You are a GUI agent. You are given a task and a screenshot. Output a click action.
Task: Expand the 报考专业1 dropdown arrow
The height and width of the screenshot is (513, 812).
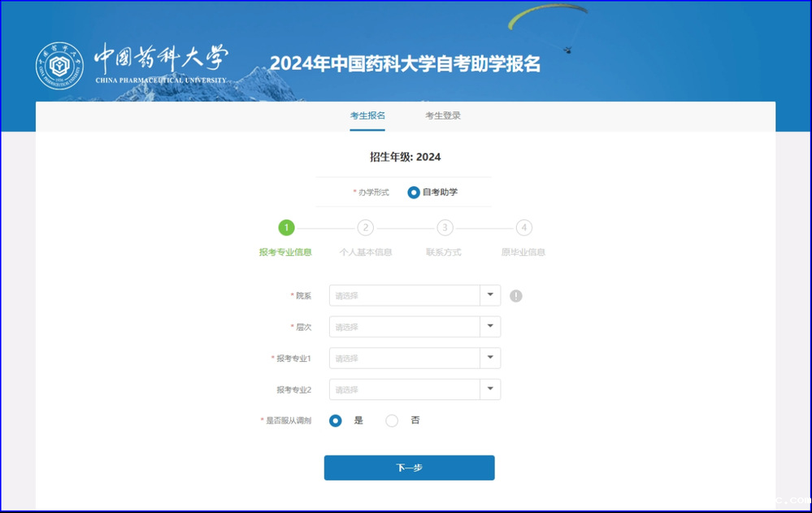click(x=490, y=358)
